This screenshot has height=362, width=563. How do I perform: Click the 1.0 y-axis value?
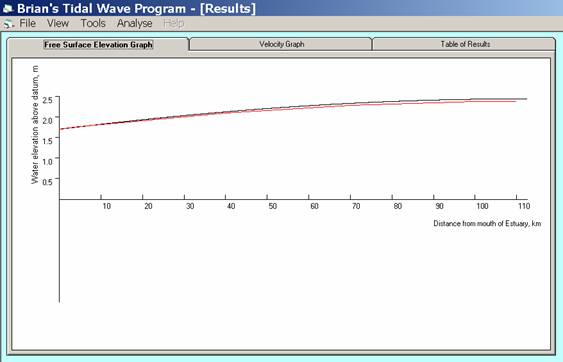[47, 162]
